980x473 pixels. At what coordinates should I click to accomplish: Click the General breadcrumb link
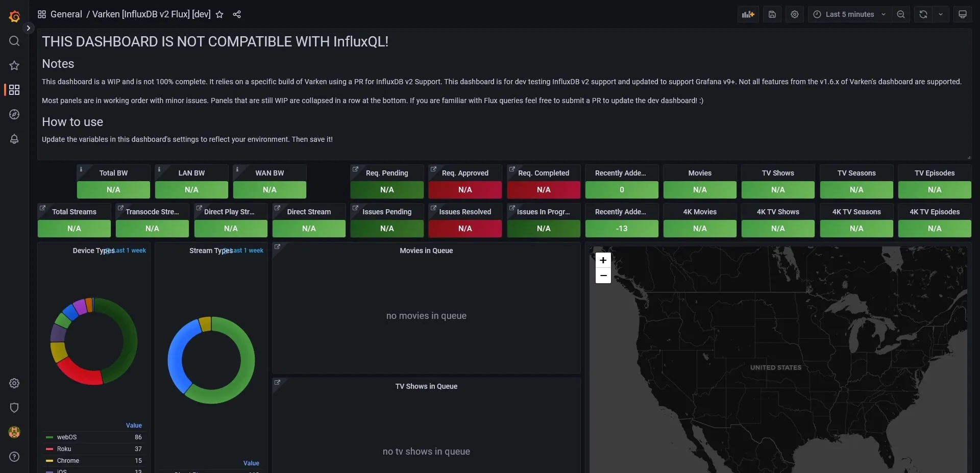coord(66,14)
